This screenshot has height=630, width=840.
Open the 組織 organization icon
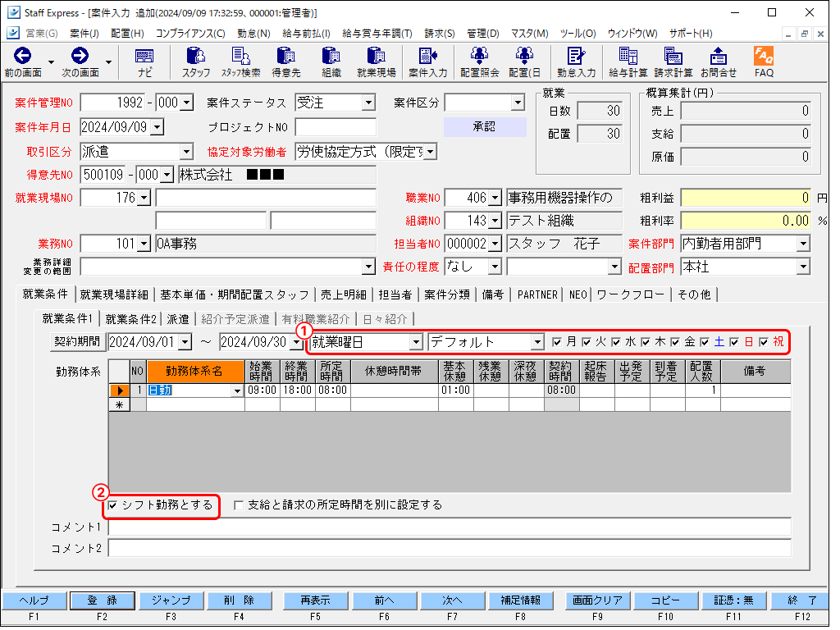[x=331, y=62]
